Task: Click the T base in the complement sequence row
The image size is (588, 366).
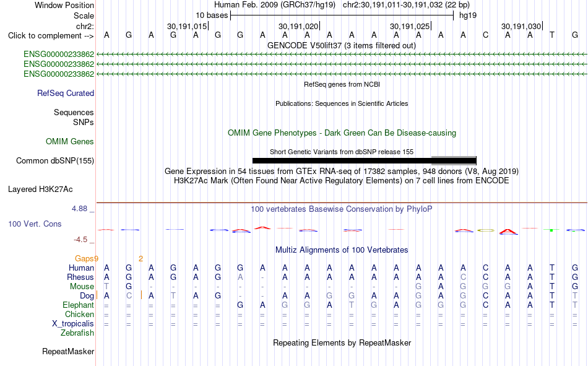Action: [552, 35]
